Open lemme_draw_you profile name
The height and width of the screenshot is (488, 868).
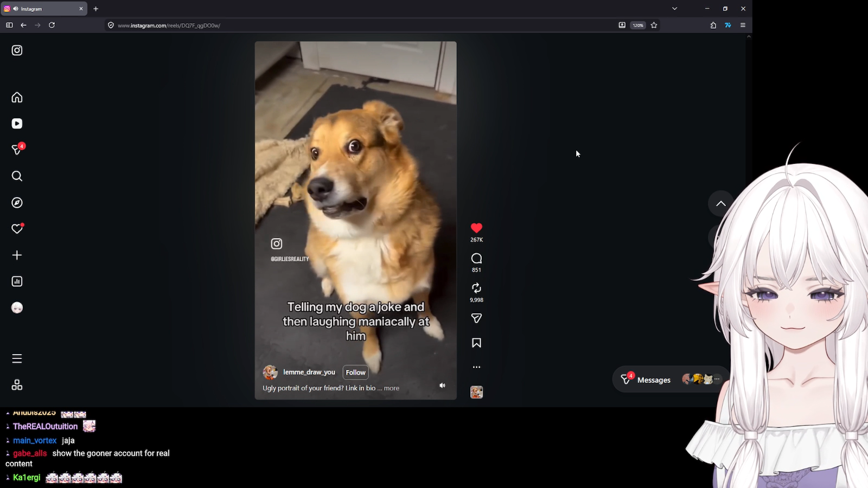(x=309, y=372)
